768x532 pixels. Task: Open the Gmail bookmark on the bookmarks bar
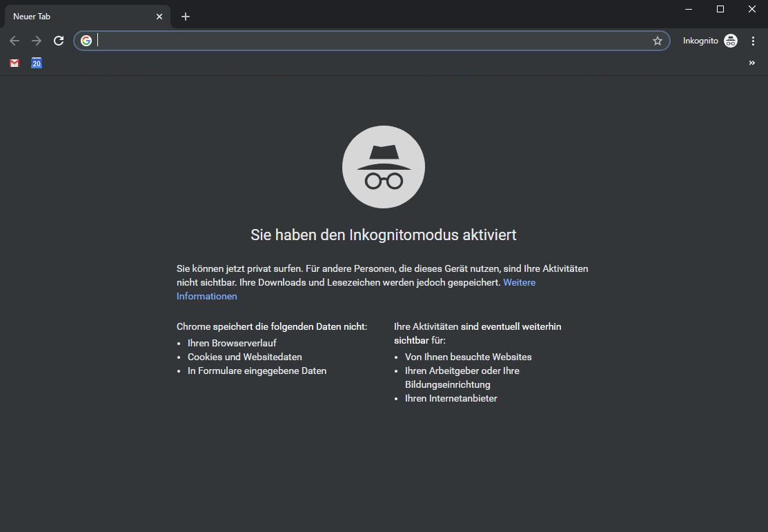pyautogui.click(x=14, y=63)
